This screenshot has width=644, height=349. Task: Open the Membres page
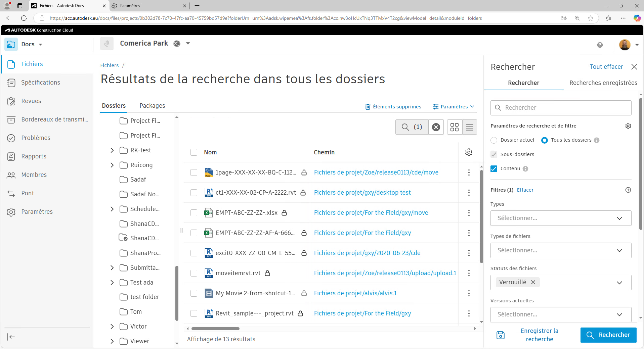(x=34, y=174)
